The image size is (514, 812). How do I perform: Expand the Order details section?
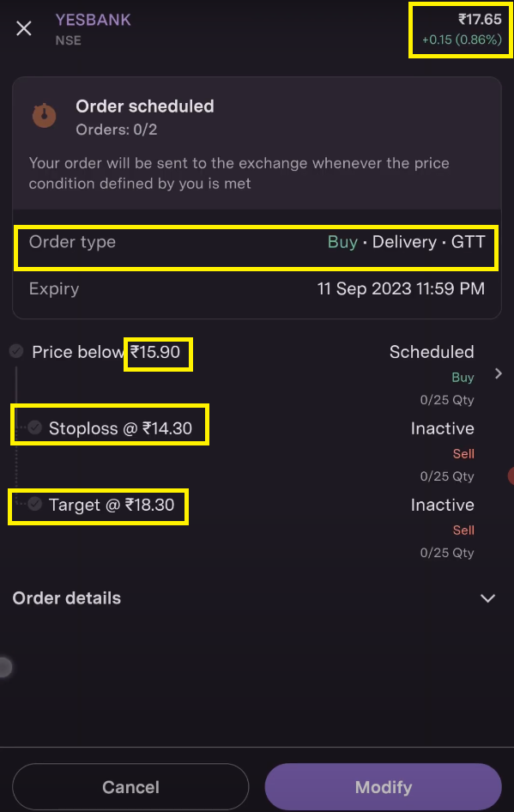point(487,598)
